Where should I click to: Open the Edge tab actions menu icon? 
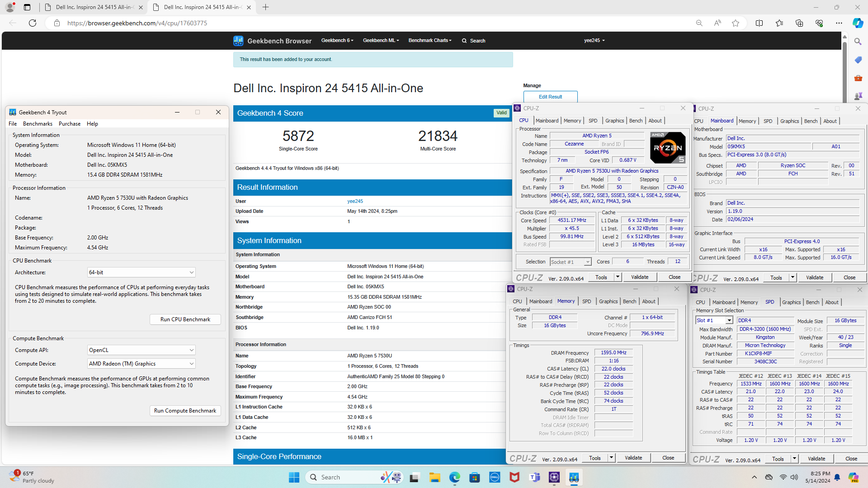[27, 7]
